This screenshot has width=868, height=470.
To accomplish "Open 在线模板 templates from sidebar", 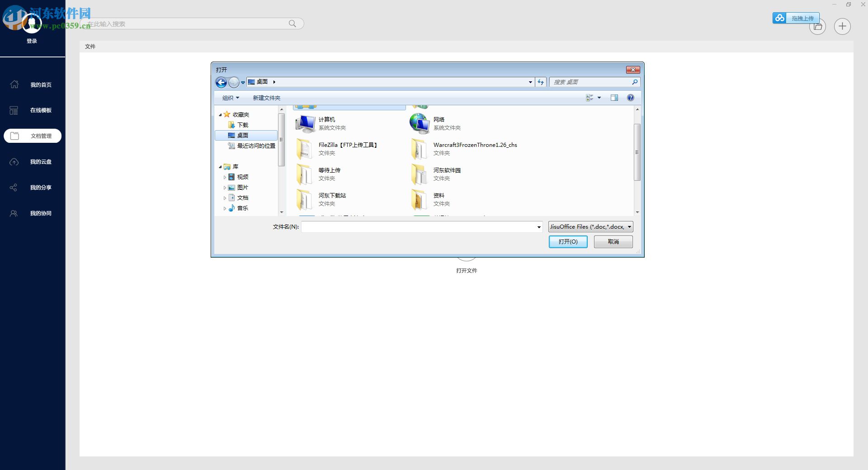I will pyautogui.click(x=14, y=110).
